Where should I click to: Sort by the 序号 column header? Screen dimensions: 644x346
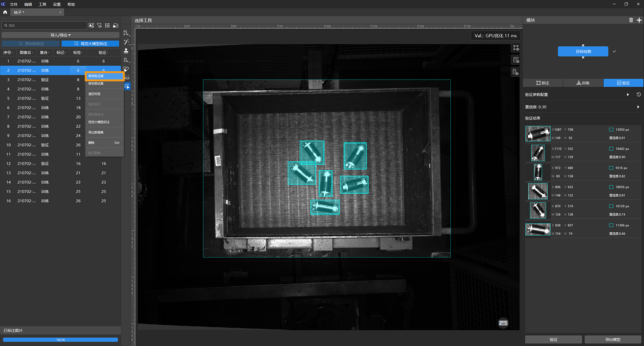coord(8,52)
